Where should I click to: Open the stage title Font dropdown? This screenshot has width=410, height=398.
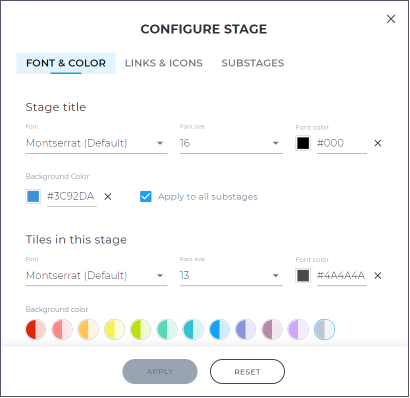point(96,143)
